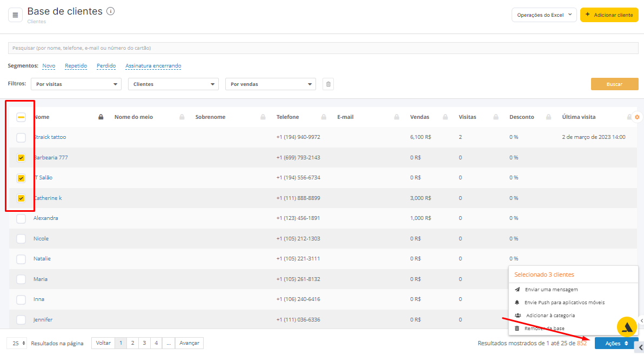The height and width of the screenshot is (355, 644).
Task: Expand the Por vendas filter
Action: click(270, 84)
